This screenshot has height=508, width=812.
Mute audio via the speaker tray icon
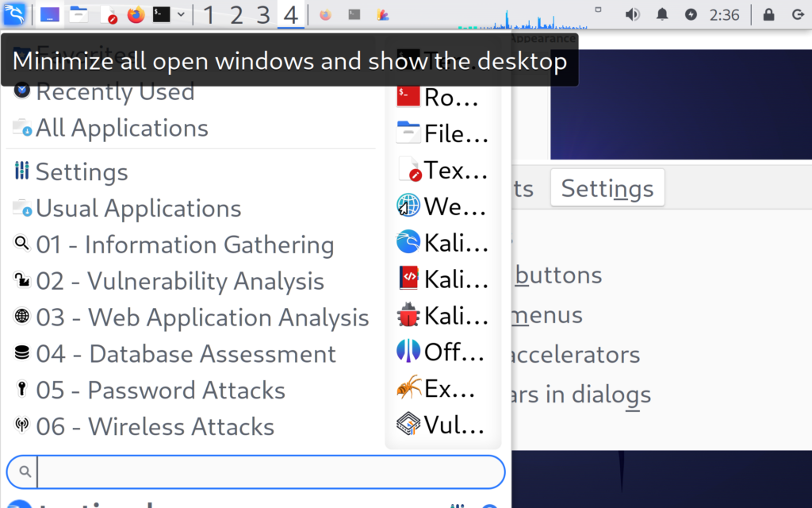click(x=633, y=13)
